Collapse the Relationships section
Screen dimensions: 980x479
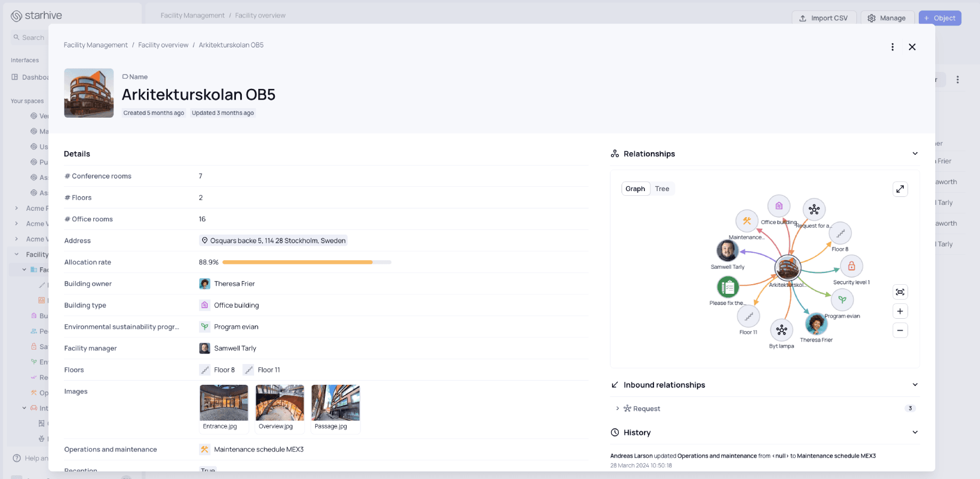point(914,154)
